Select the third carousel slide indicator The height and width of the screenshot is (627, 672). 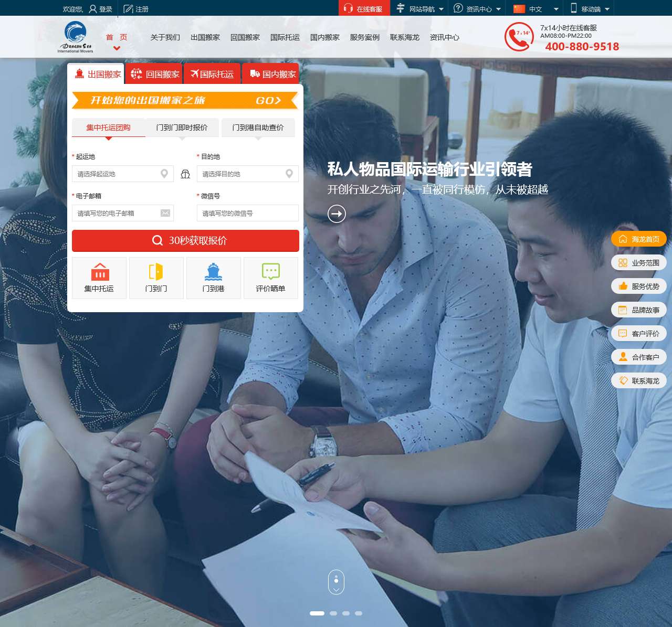tap(346, 613)
